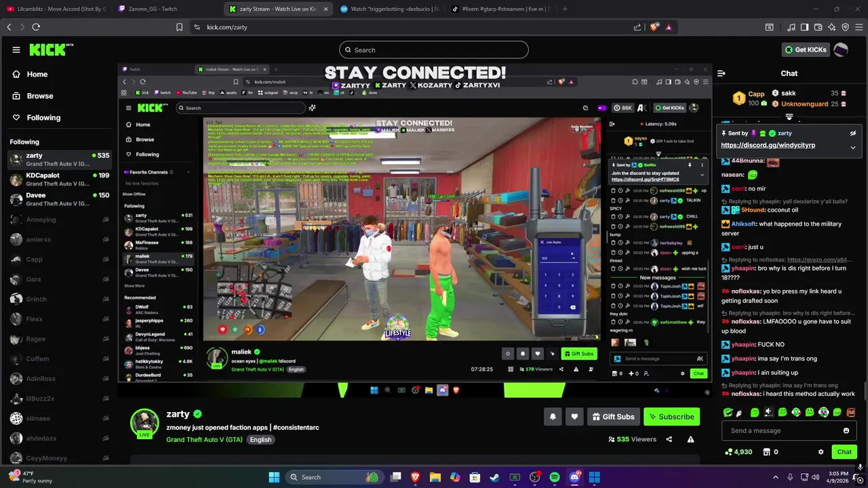Toggle zarty stream notifications bell
This screenshot has width=868, height=488.
(x=553, y=417)
